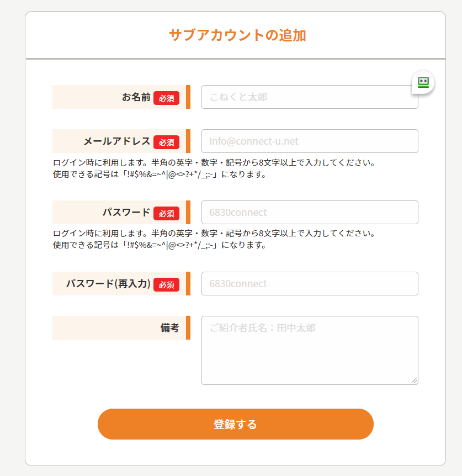This screenshot has height=476, width=462.
Task: Click the パスワード(再入力) field label
Action: tap(108, 284)
